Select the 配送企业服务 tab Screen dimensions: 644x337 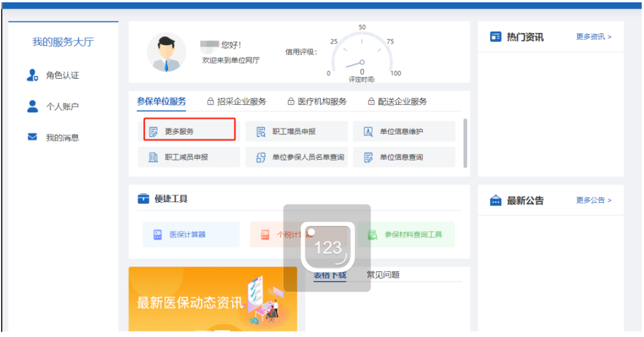tap(402, 101)
